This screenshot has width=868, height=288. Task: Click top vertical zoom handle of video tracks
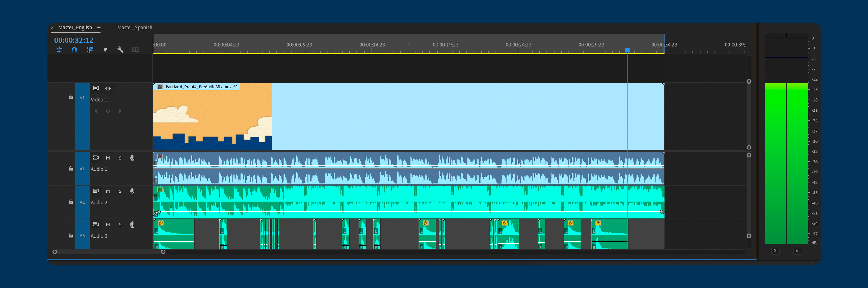click(749, 81)
